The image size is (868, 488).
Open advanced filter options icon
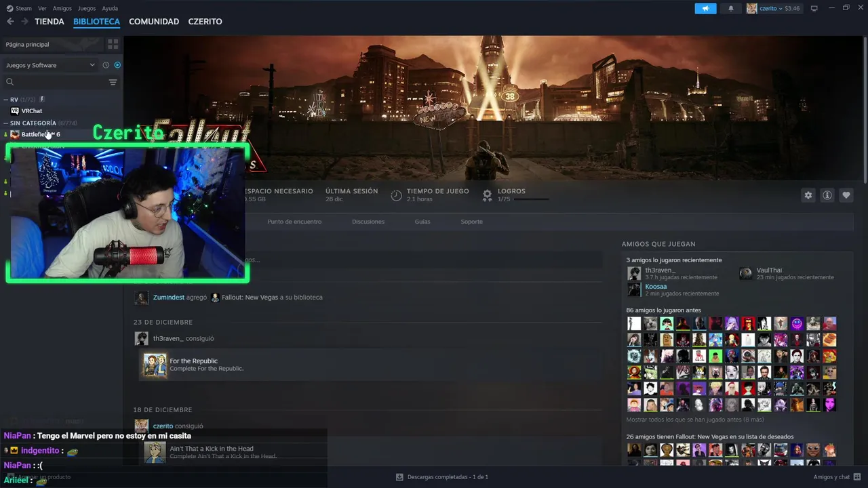point(113,82)
